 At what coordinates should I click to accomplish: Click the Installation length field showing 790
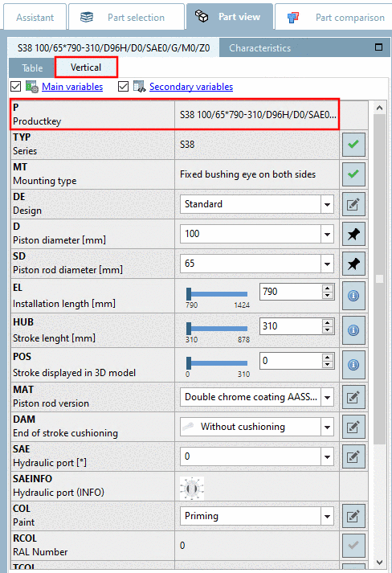click(x=291, y=292)
